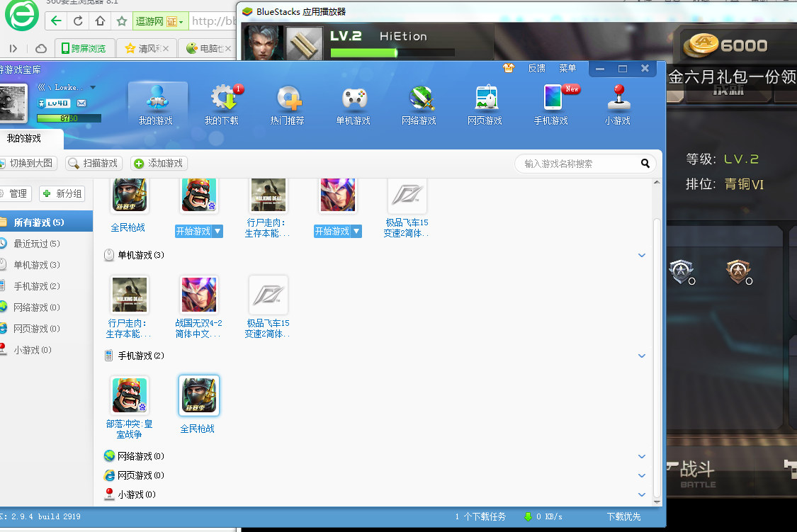This screenshot has width=797, height=532.
Task: Select 网络游戏 (0) in sidebar
Action: point(45,308)
